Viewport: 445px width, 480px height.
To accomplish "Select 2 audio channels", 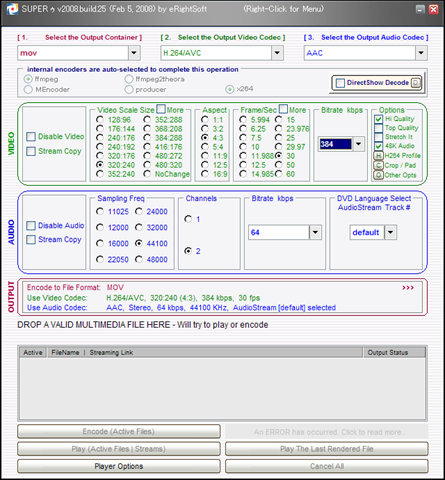I will pos(188,251).
